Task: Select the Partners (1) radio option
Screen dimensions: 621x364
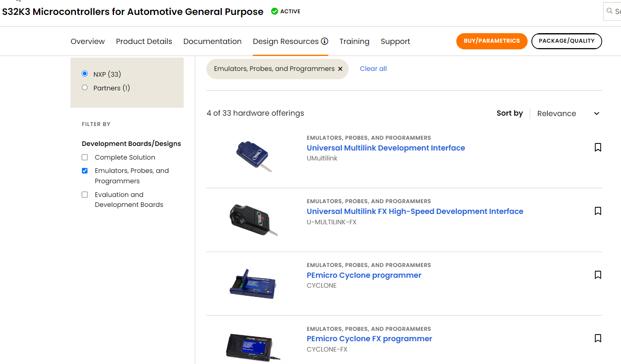Action: (x=85, y=87)
